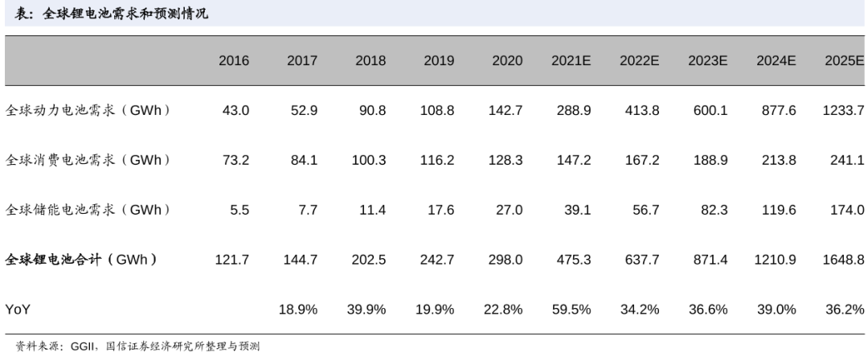Select the 1648.8 total cell
Viewport: 868px width, 353px height.
[843, 260]
